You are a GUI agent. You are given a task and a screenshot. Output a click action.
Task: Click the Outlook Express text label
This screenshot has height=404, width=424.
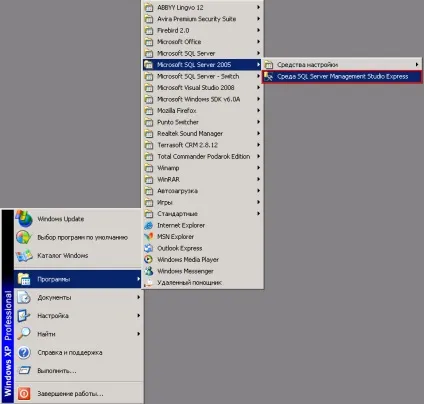(180, 248)
